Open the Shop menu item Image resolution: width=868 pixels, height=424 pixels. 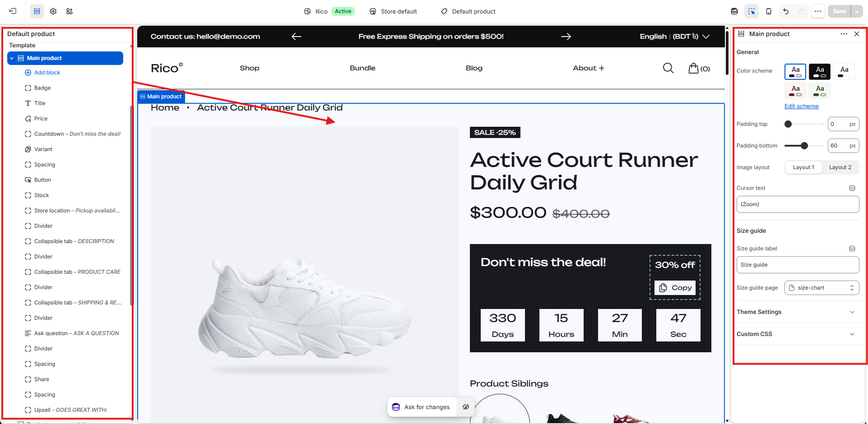coord(250,68)
